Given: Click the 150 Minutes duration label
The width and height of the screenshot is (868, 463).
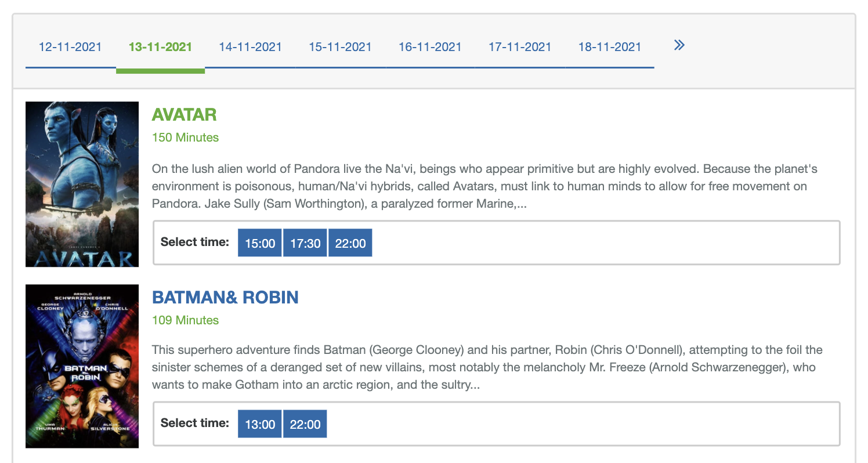Looking at the screenshot, I should click(185, 138).
